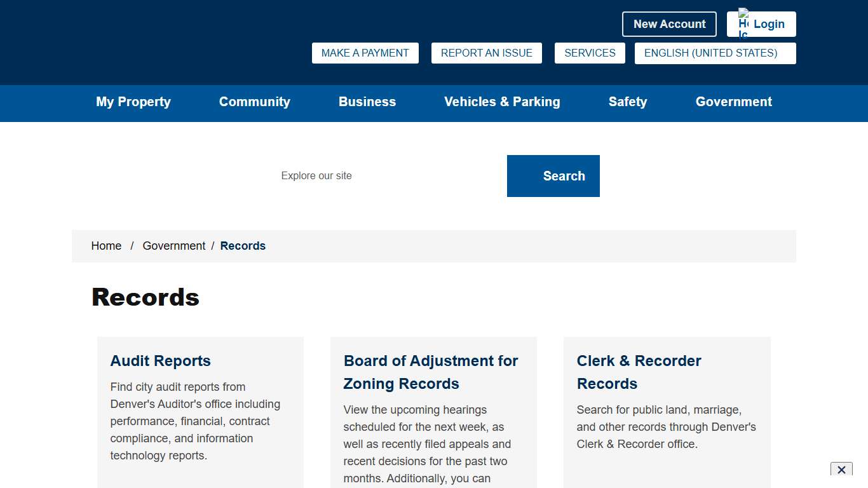Click the blue Search button
This screenshot has width=868, height=488.
point(553,176)
